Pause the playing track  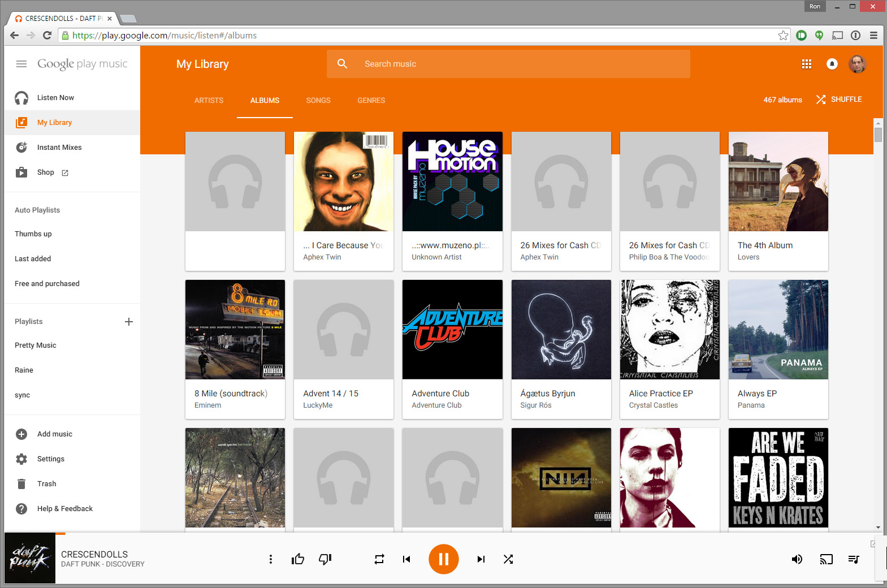(444, 559)
